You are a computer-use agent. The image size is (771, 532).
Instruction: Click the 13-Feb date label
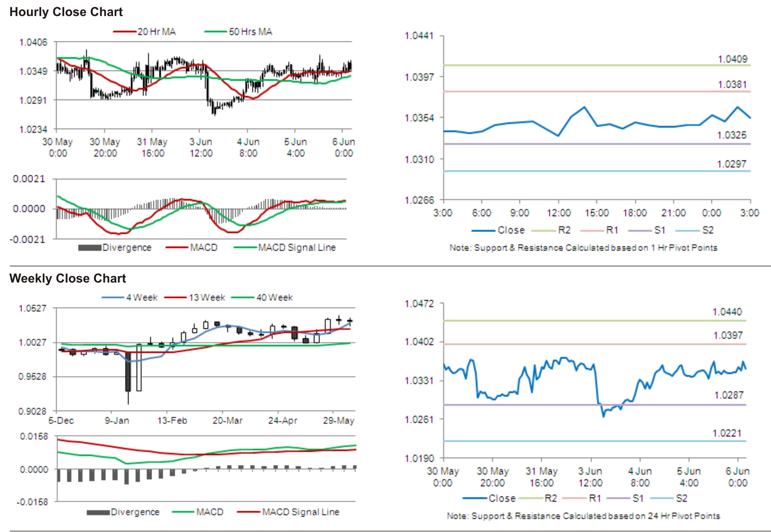tap(172, 421)
